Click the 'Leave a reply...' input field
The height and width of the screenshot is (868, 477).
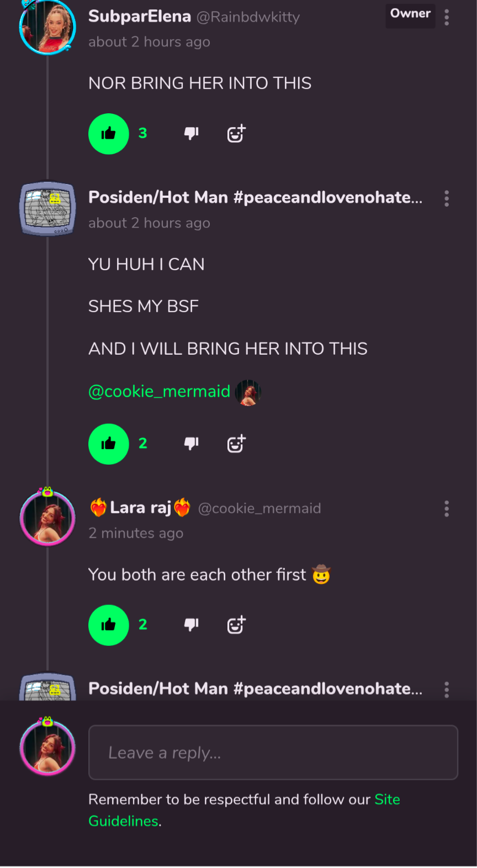(x=273, y=753)
